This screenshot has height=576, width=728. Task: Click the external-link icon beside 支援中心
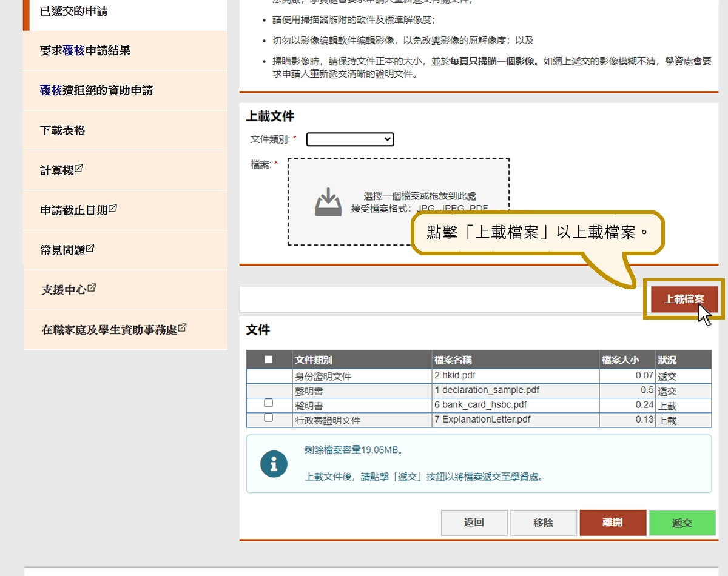coord(92,288)
